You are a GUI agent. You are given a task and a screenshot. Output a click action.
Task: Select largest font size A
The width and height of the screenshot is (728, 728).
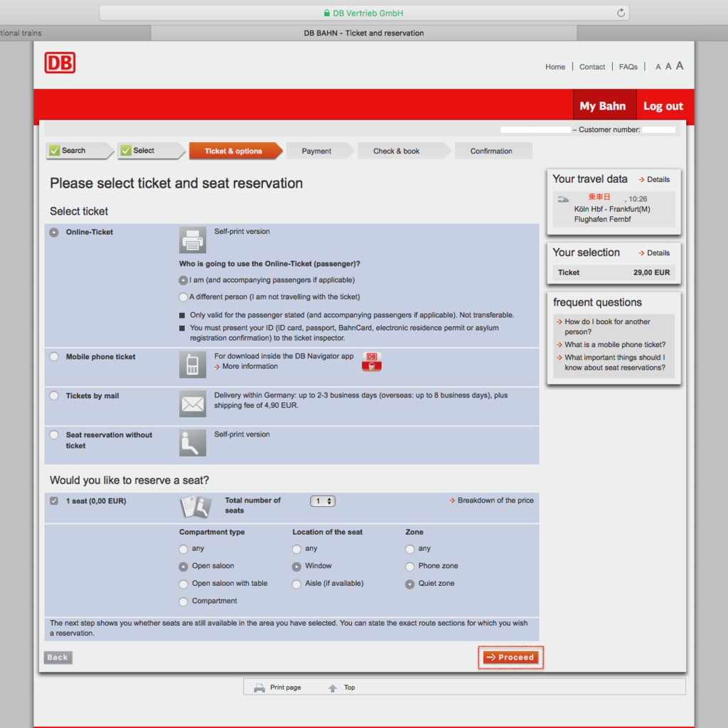click(679, 65)
